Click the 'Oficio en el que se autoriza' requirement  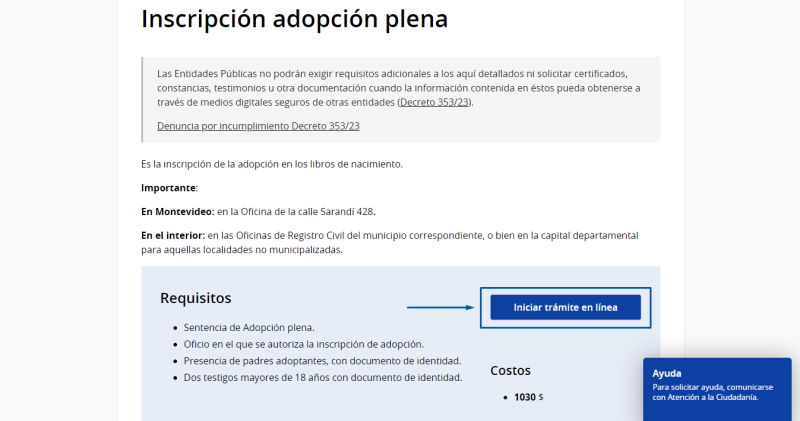[304, 343]
